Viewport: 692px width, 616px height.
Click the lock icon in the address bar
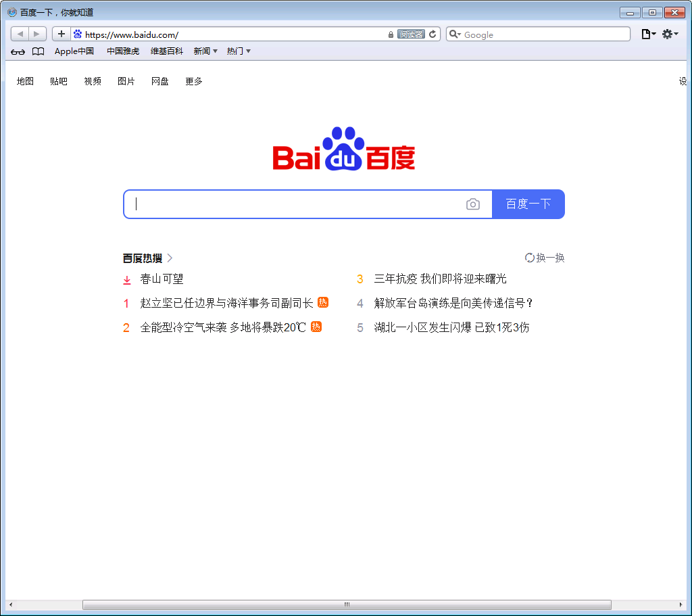click(x=391, y=34)
